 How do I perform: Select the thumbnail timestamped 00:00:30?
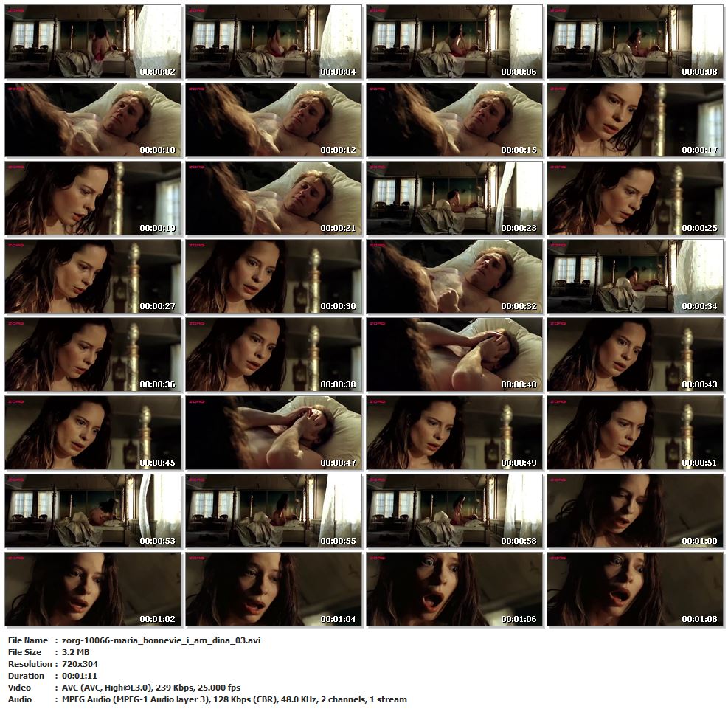[274, 276]
